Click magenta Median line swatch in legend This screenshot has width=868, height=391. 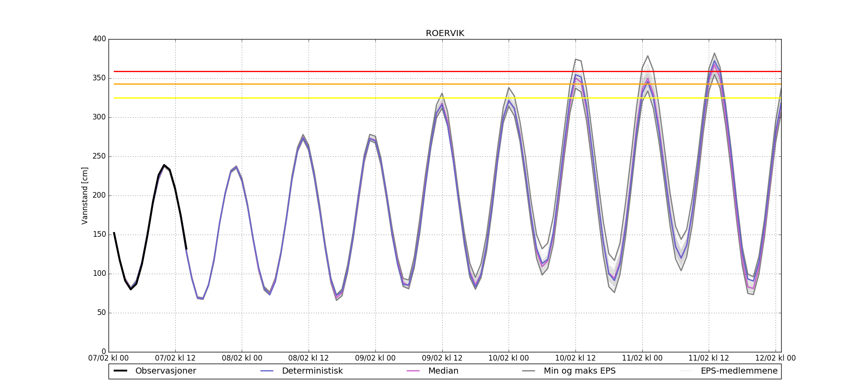pos(413,371)
